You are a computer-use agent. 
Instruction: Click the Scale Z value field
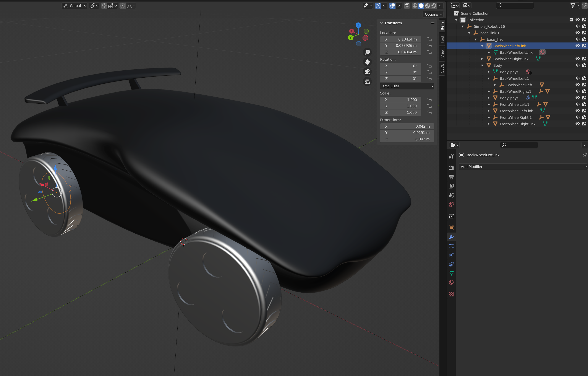(x=401, y=112)
